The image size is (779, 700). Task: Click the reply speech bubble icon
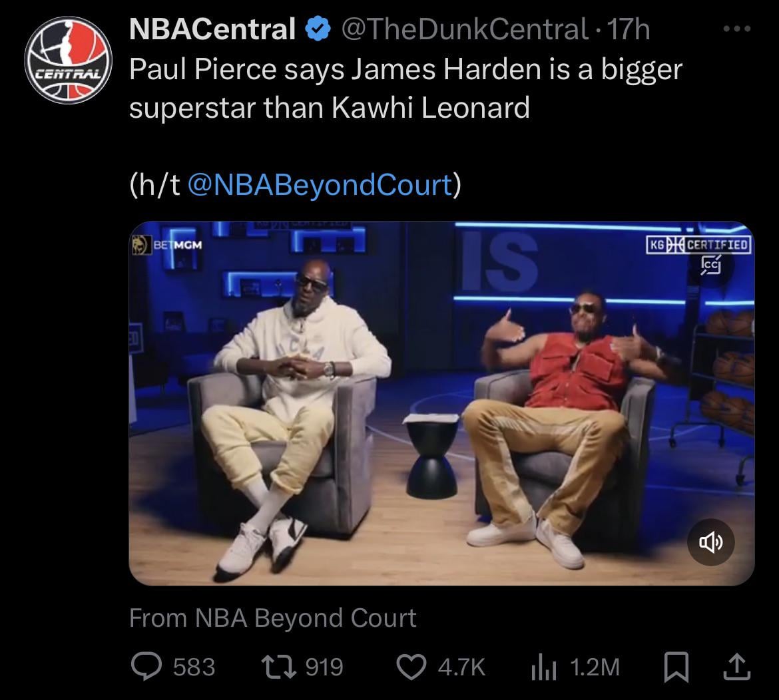click(146, 666)
